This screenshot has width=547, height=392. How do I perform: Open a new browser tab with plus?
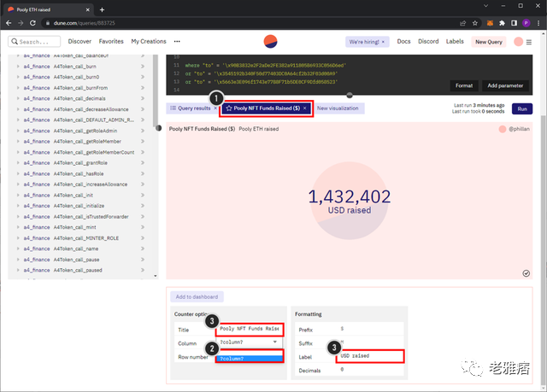102,9
